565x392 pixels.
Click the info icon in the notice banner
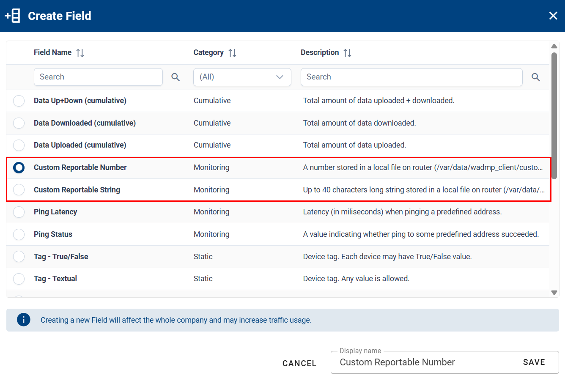24,320
